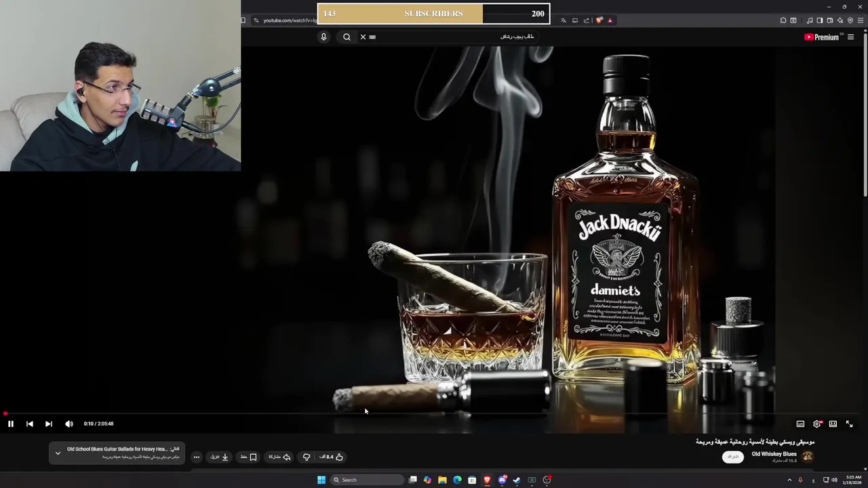Open the Brave Wallet icon

[x=830, y=20]
